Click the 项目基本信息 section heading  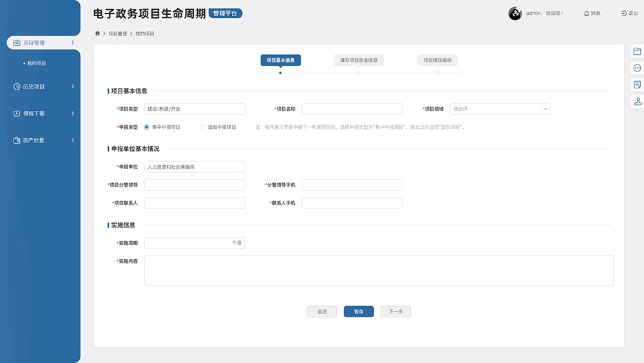[x=129, y=91]
